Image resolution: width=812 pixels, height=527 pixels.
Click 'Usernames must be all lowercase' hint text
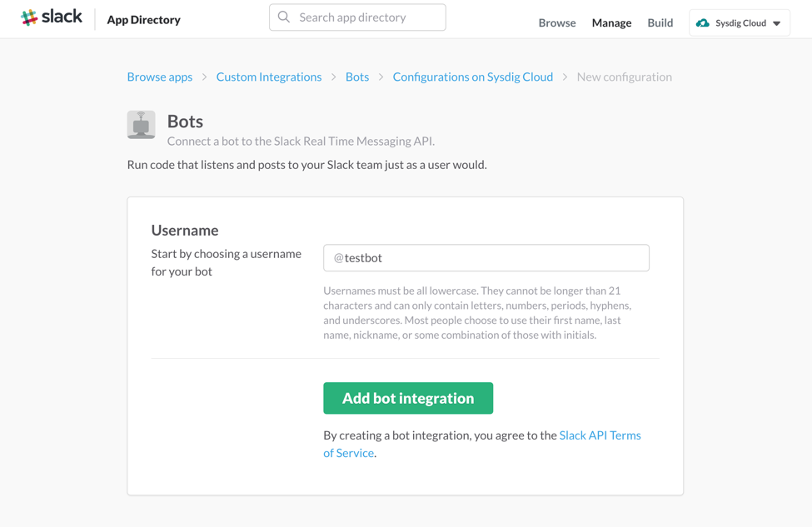pyautogui.click(x=477, y=313)
